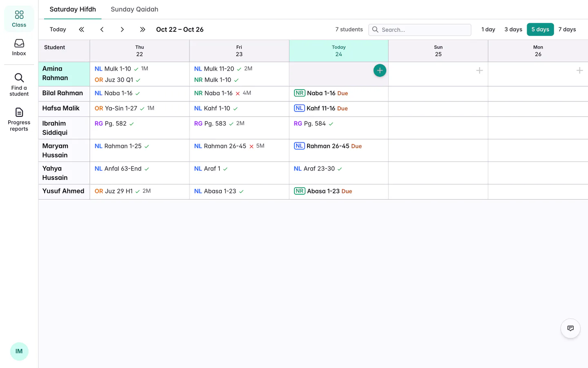Go to next day with right chevron
This screenshot has height=368, width=588.
122,29
